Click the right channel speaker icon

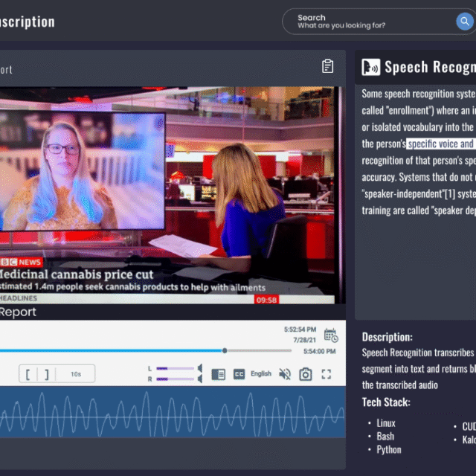[x=200, y=379]
